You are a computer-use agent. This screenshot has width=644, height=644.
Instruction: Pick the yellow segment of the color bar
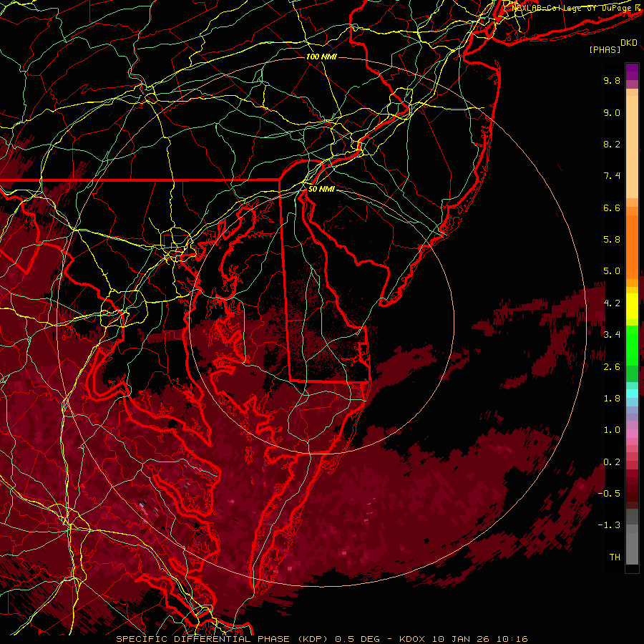point(632,306)
